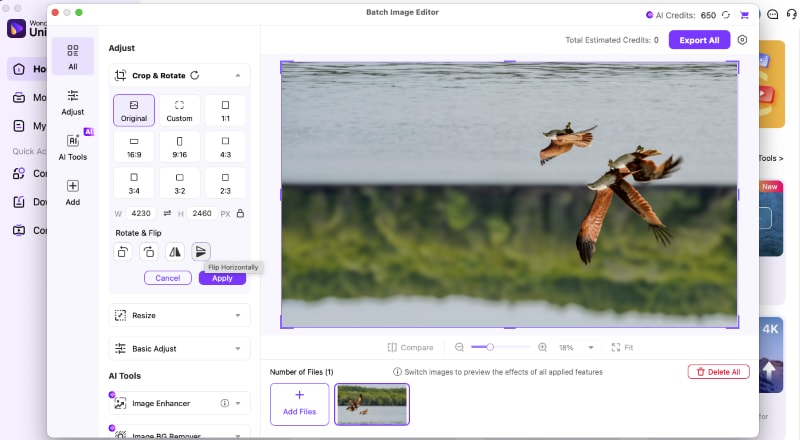
Task: Open chat message icon in background window
Action: click(x=773, y=14)
